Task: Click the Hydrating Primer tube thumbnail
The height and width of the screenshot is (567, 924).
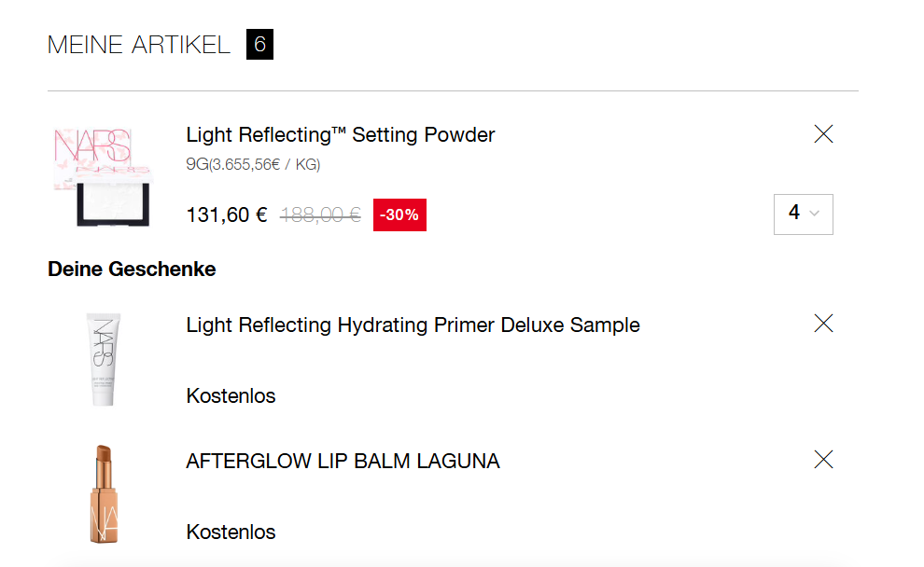Action: tap(105, 360)
